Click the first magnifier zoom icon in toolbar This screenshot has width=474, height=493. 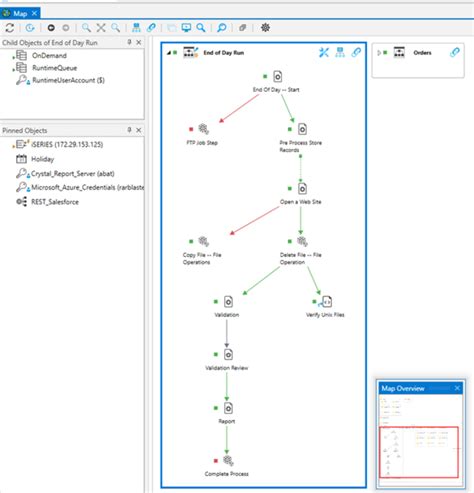click(x=86, y=28)
